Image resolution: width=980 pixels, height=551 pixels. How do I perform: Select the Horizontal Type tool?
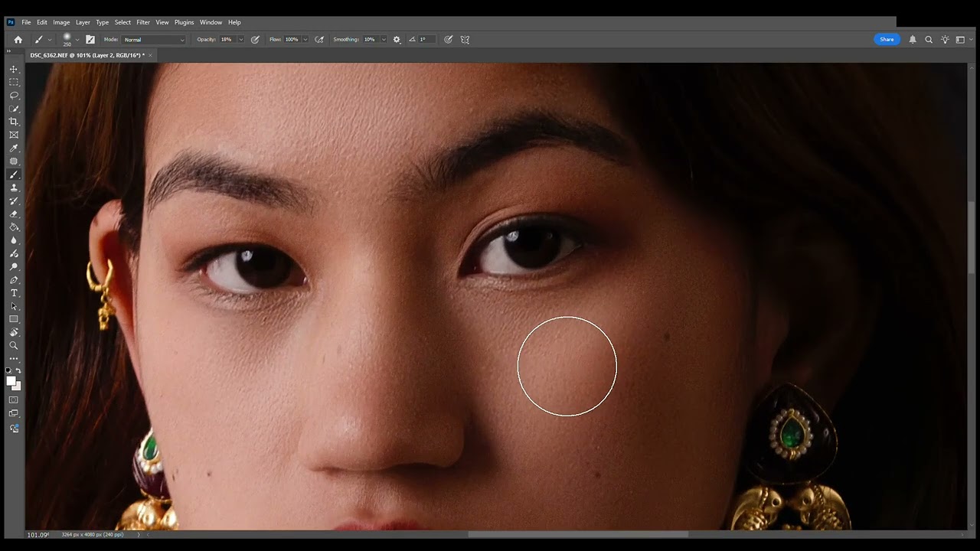[14, 293]
